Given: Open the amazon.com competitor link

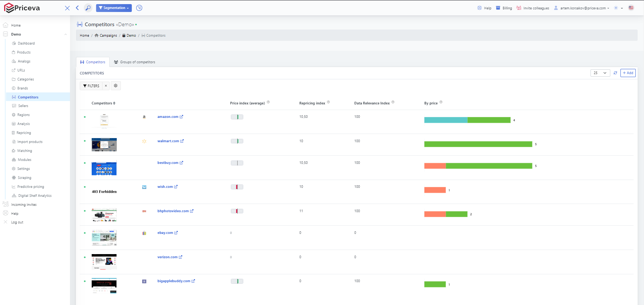Looking at the screenshot, I should (x=170, y=117).
